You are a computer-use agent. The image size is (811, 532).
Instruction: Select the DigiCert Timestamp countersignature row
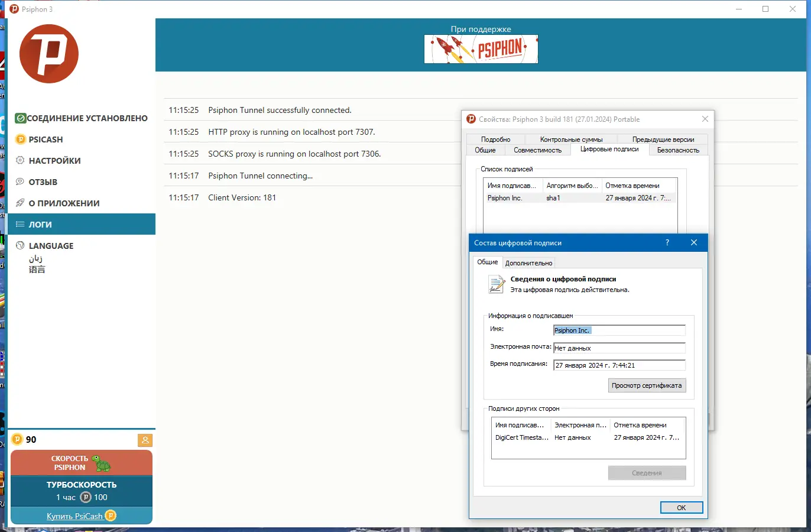point(588,437)
